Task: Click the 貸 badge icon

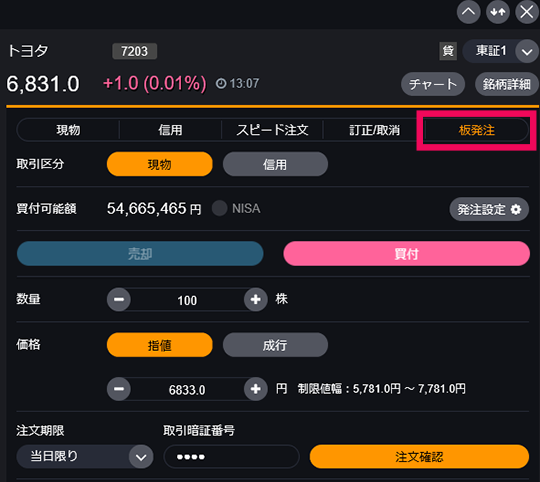Action: (x=448, y=51)
